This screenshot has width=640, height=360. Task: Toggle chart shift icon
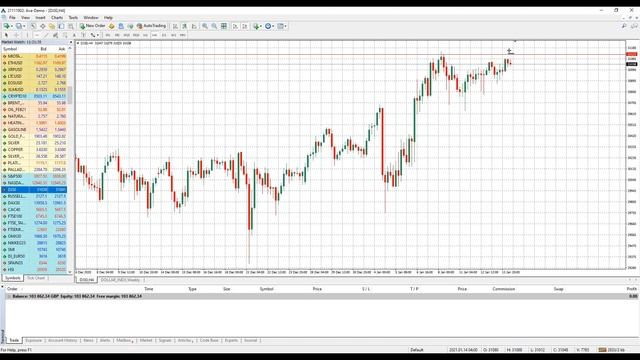click(245, 26)
